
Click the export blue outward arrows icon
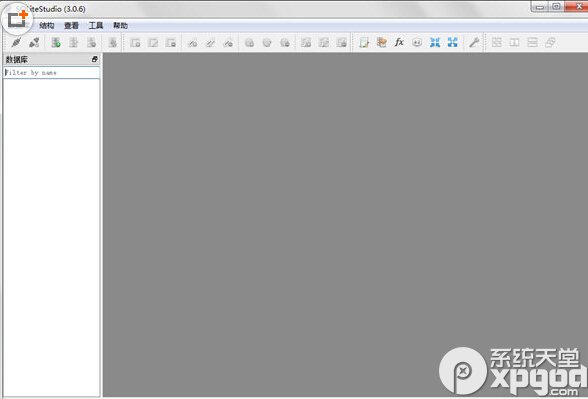pos(453,42)
